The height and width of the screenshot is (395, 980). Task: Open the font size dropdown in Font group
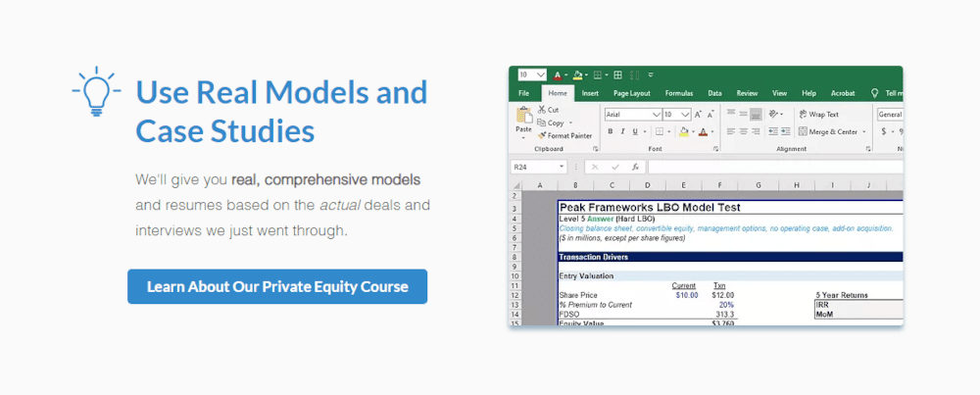(x=686, y=115)
